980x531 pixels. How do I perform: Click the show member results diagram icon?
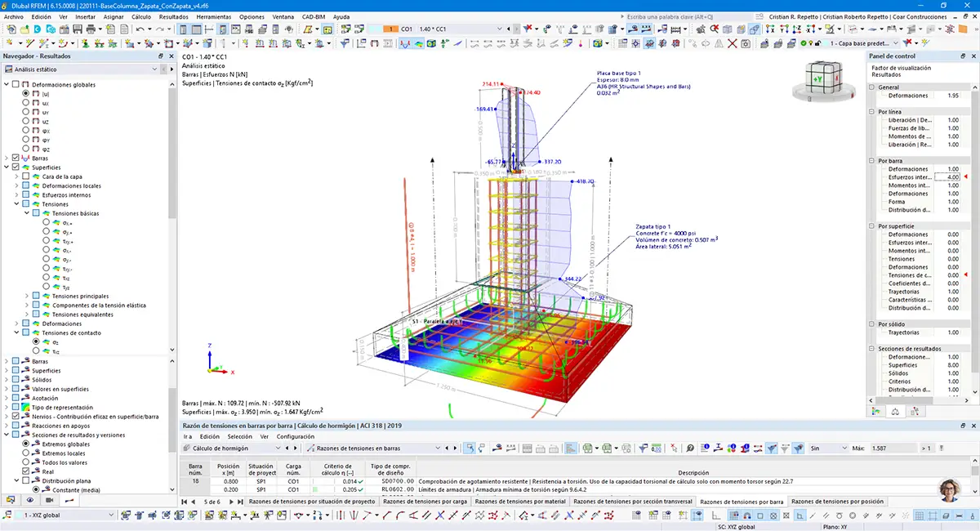(x=406, y=43)
